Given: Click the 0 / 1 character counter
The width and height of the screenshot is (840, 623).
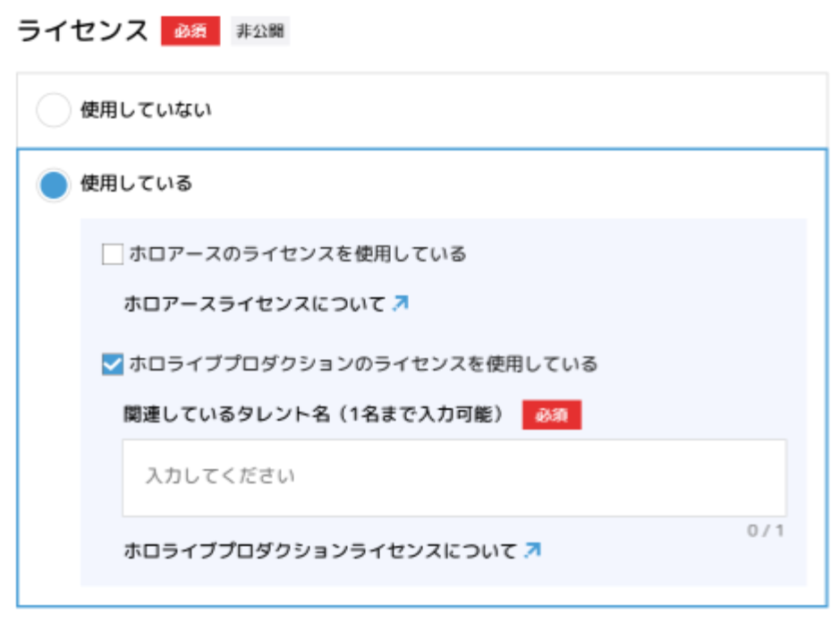Looking at the screenshot, I should tap(766, 531).
